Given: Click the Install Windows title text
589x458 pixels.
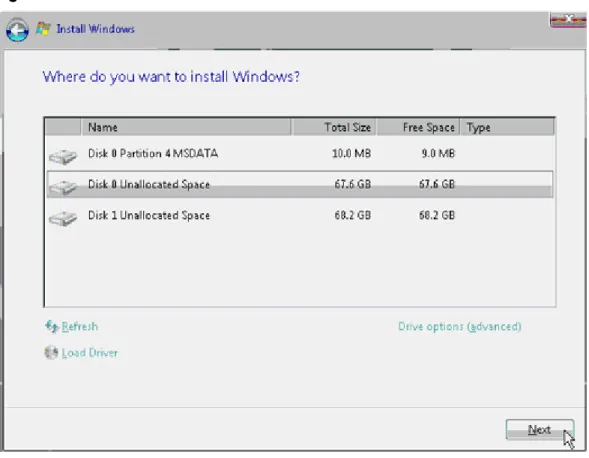Looking at the screenshot, I should [x=95, y=29].
